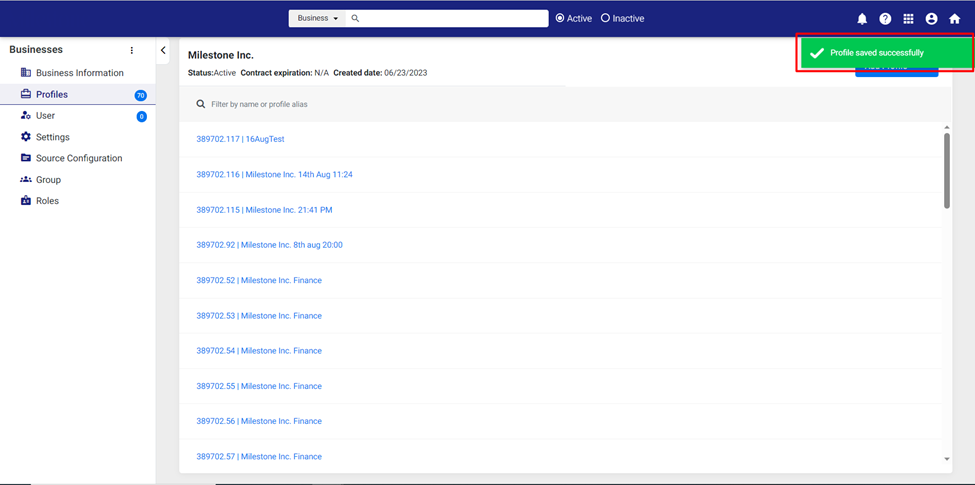Click the User count badge 0
975x485 pixels.
(142, 116)
